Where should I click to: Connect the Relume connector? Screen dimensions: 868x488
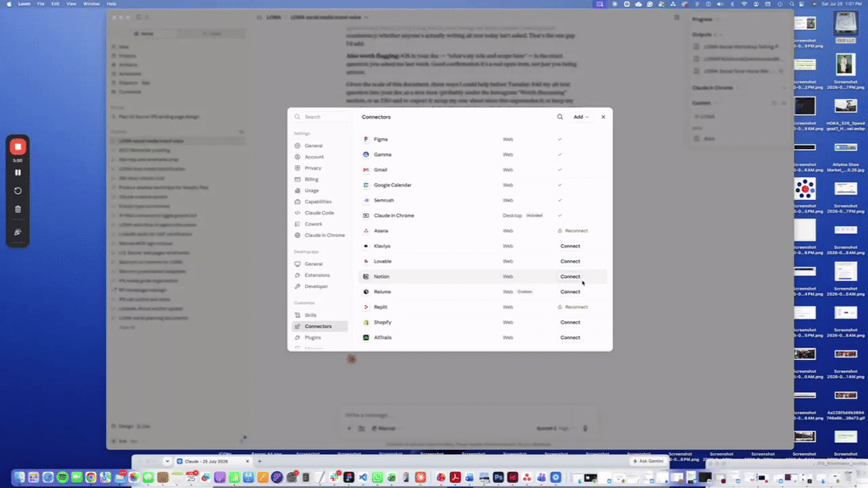570,291
